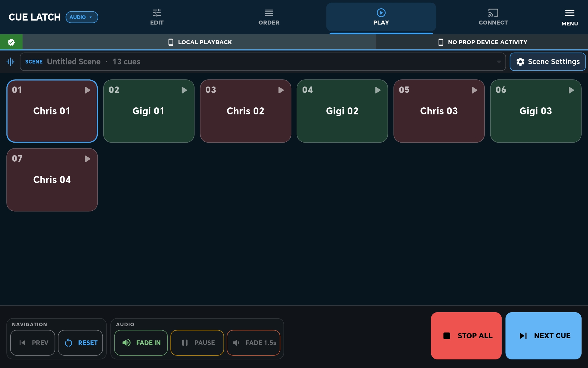Image resolution: width=588 pixels, height=368 pixels.
Task: Toggle PAUSE audio playback
Action: pos(197,343)
